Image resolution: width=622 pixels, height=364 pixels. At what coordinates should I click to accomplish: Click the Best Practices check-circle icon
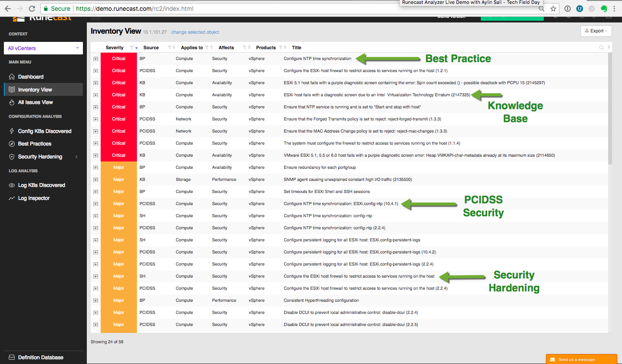[12, 144]
